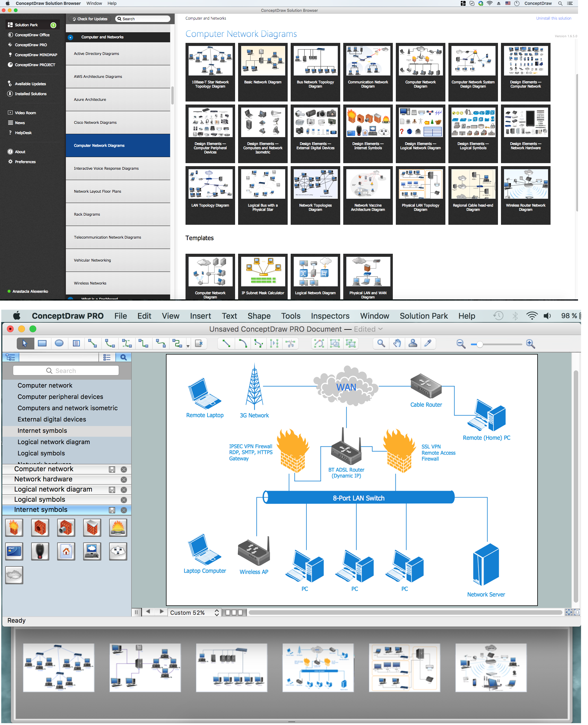Click the volume speaker icon in menu bar
The image size is (588, 725).
coord(547,316)
